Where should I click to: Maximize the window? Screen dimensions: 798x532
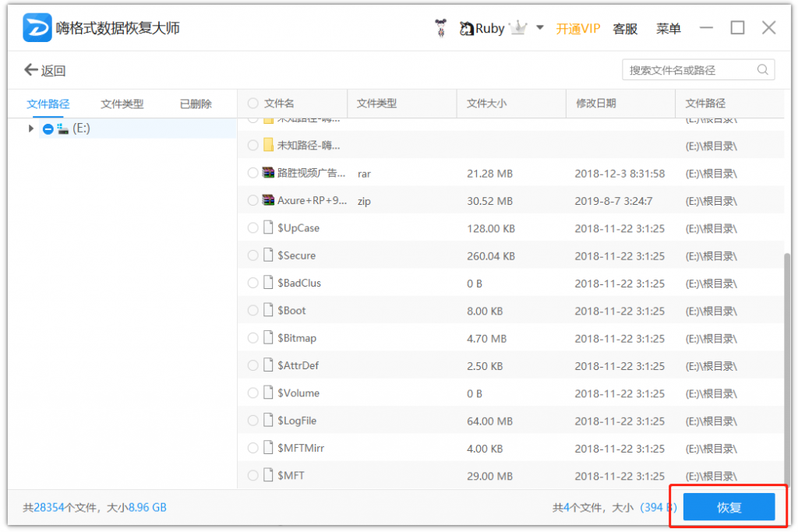click(737, 27)
